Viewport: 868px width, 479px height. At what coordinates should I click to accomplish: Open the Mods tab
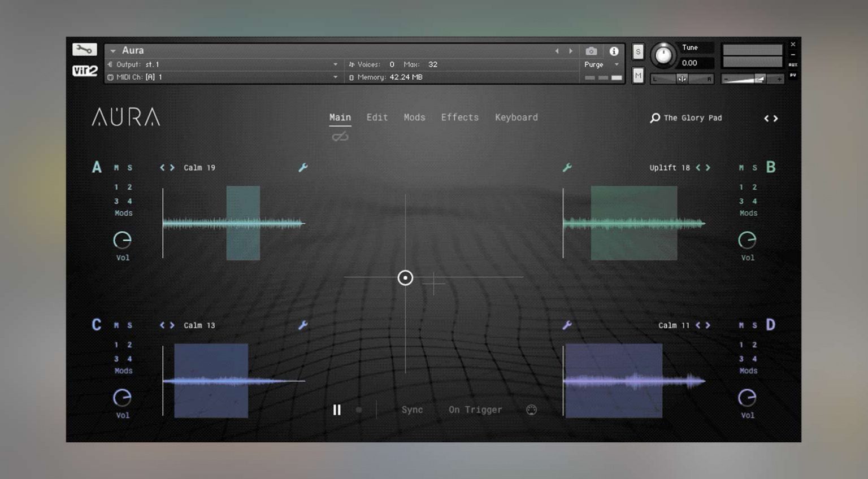(414, 117)
